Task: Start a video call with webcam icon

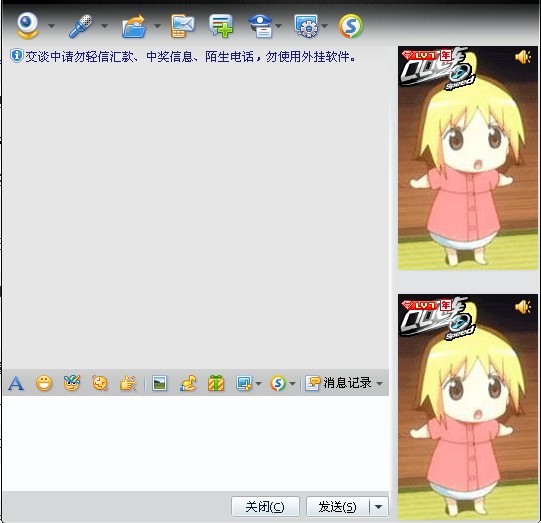Action: (28, 25)
